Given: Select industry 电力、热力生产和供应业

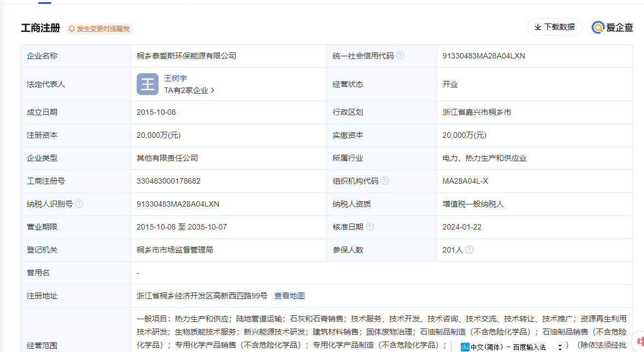Looking at the screenshot, I should (x=484, y=158).
